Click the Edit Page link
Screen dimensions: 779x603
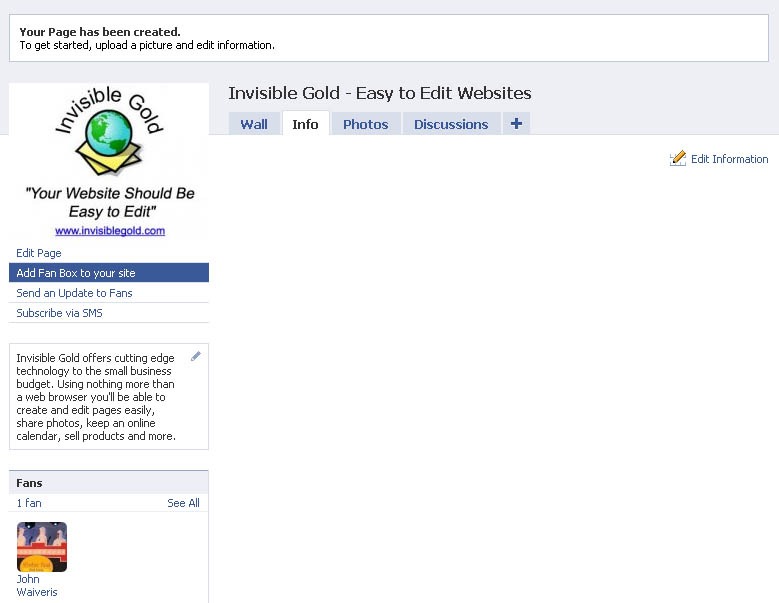click(39, 253)
